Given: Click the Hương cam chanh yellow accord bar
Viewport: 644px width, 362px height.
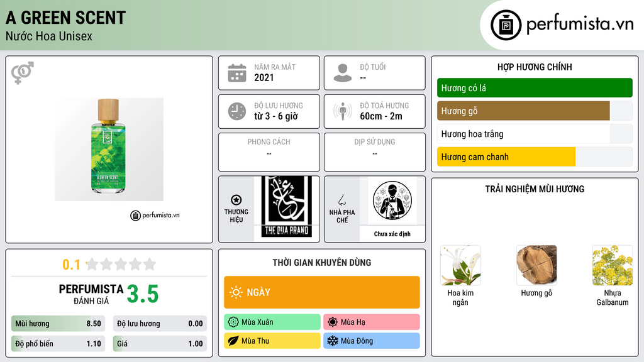Looking at the screenshot, I should (535, 156).
